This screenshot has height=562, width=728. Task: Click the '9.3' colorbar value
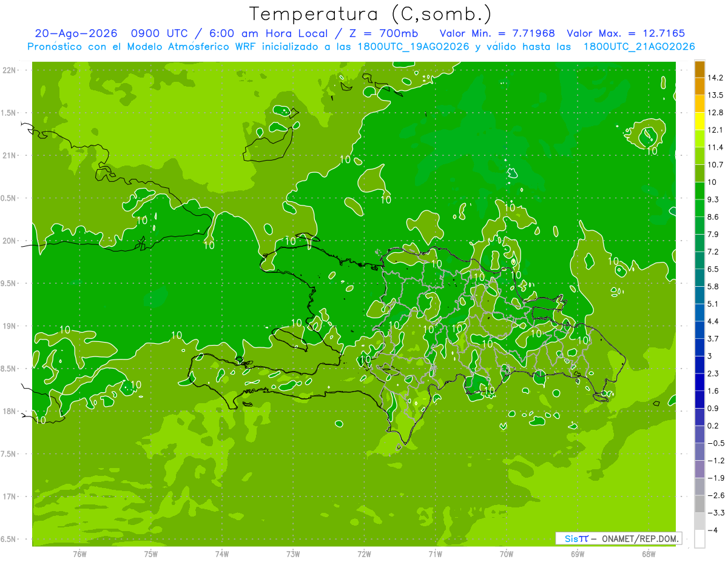pyautogui.click(x=713, y=199)
